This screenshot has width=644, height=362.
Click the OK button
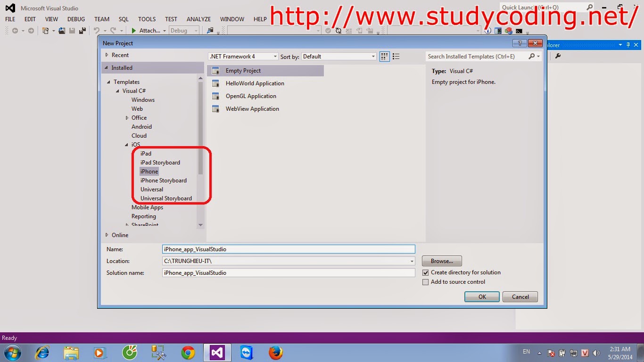(x=482, y=297)
